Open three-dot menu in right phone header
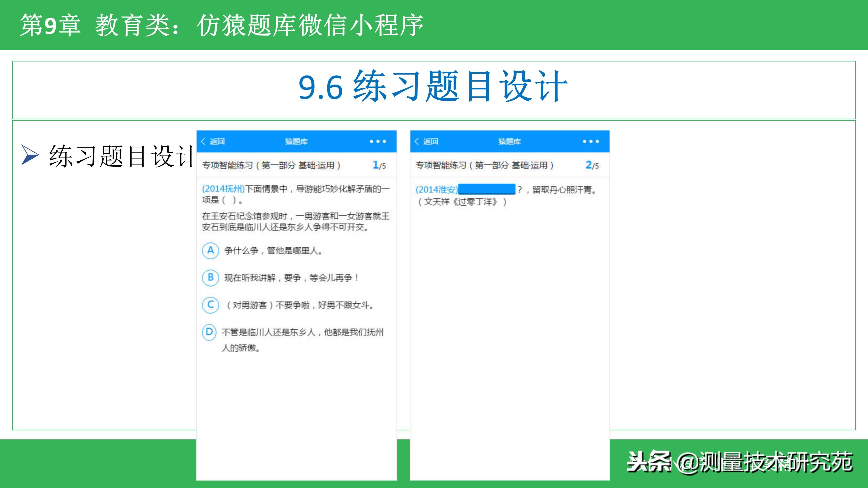 [591, 141]
